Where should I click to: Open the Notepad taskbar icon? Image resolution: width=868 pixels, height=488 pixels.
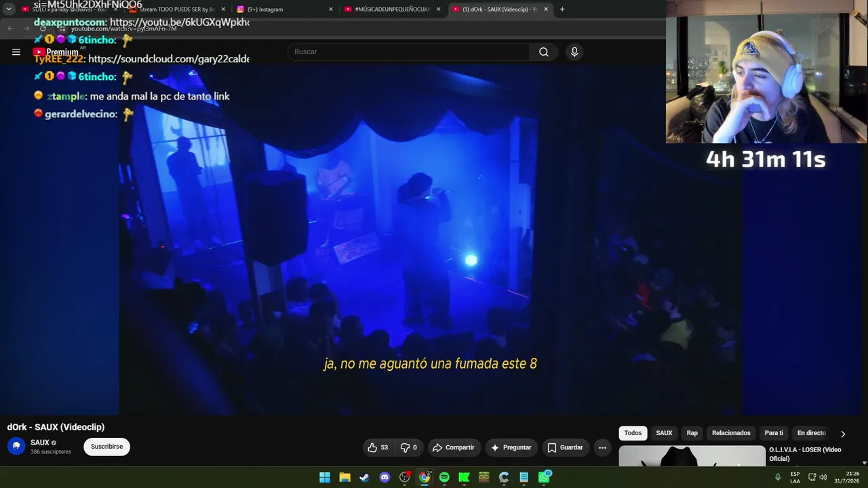click(524, 477)
